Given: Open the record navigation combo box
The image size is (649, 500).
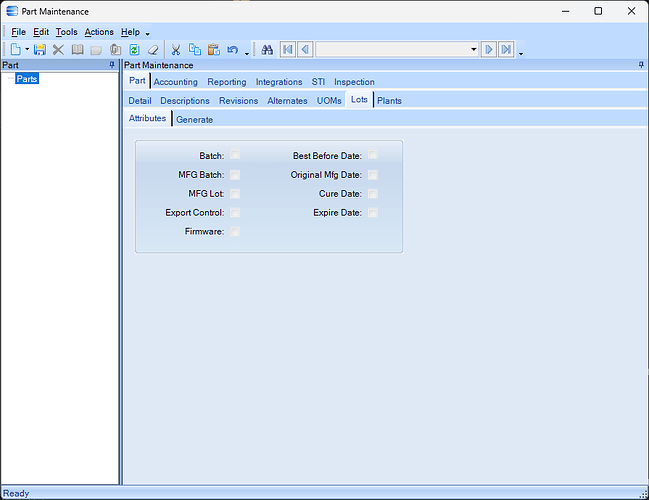Looking at the screenshot, I should click(397, 50).
